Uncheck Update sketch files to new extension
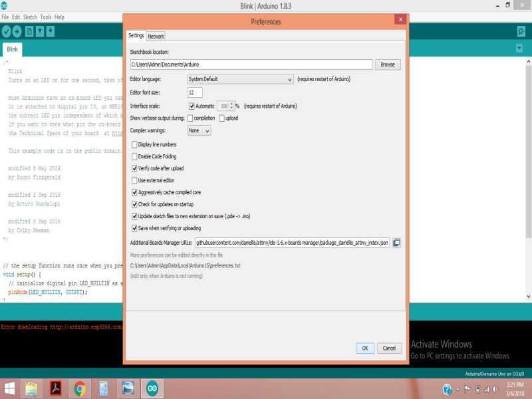The image size is (532, 399). [x=134, y=216]
